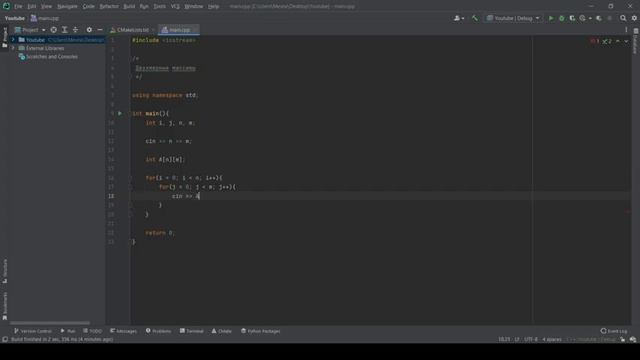This screenshot has height=360, width=640.
Task: Expand the External Libraries node
Action: click(x=13, y=48)
